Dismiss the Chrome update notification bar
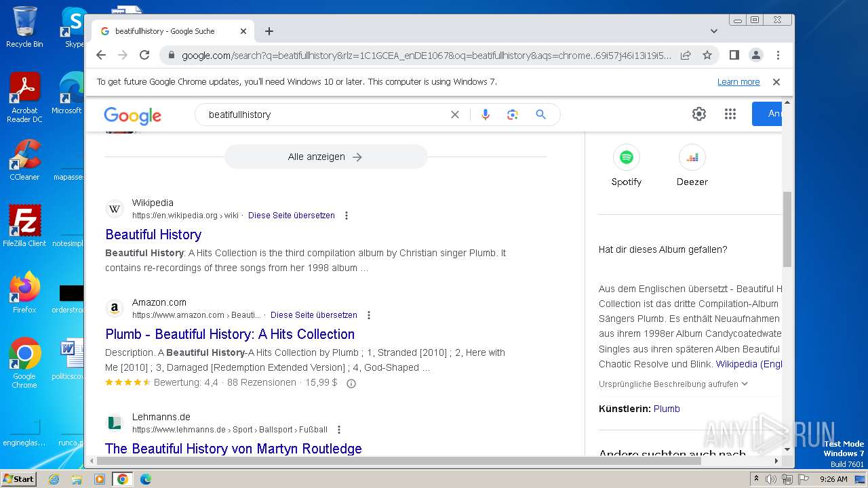The image size is (868, 488). [x=776, y=82]
